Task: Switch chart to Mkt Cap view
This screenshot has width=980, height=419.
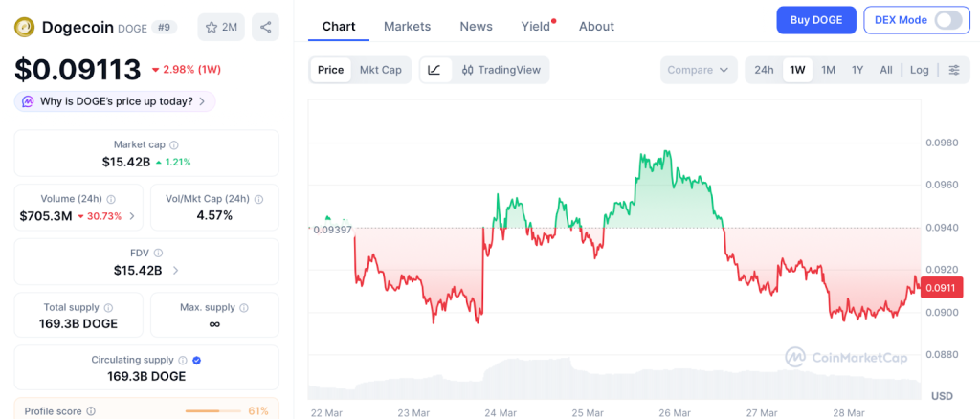Action: click(380, 70)
